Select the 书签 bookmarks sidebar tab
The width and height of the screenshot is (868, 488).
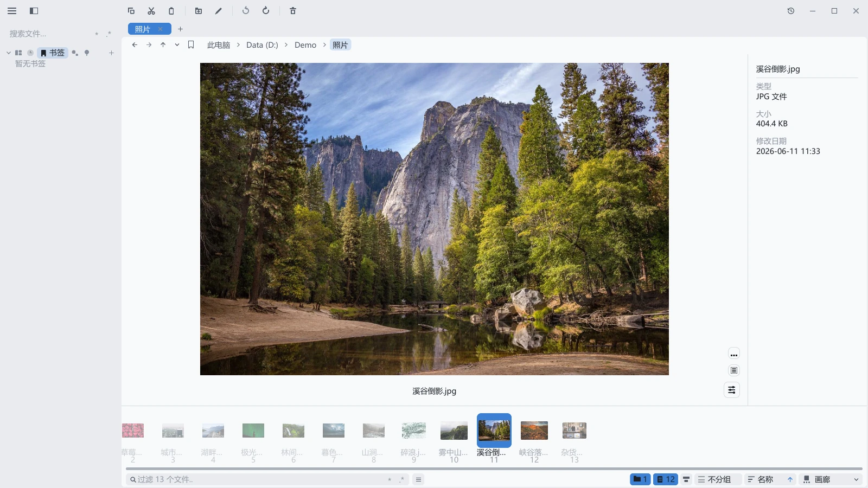pos(53,53)
